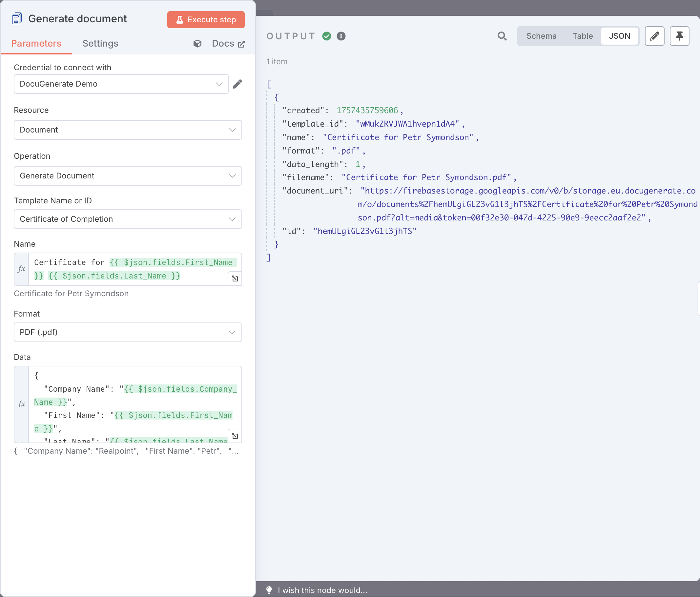Click the Data preview text with Realpoint
This screenshot has width=700, height=597.
pyautogui.click(x=126, y=451)
